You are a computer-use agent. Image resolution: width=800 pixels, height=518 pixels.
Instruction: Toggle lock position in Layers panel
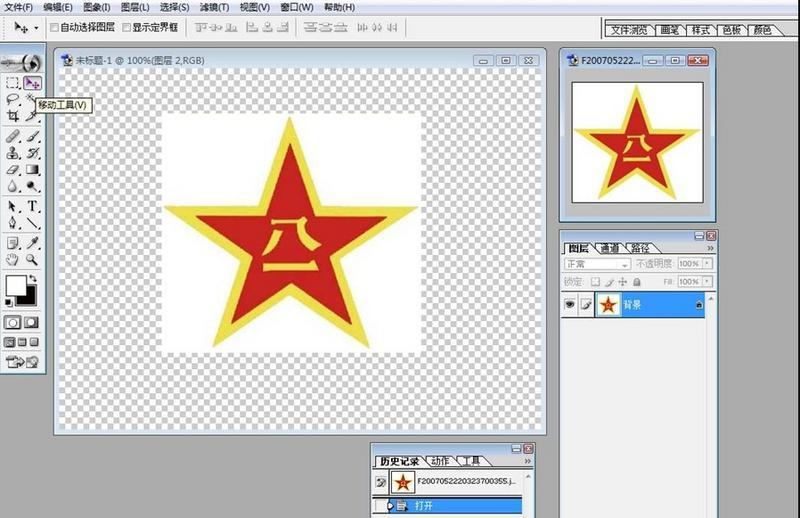pos(623,282)
